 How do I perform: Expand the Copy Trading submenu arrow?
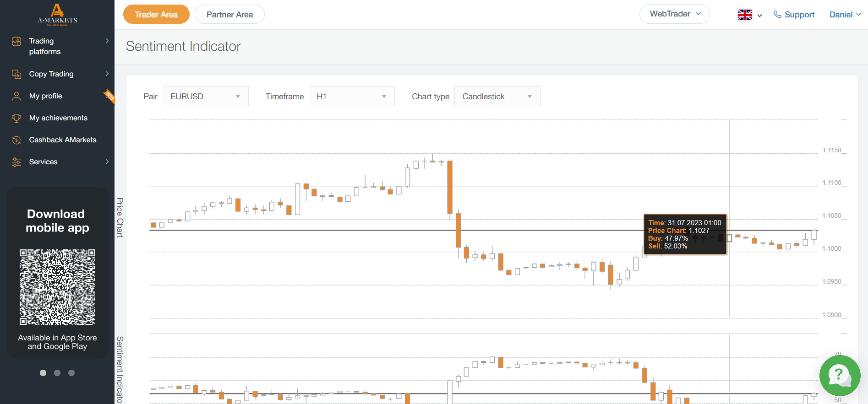(x=107, y=74)
